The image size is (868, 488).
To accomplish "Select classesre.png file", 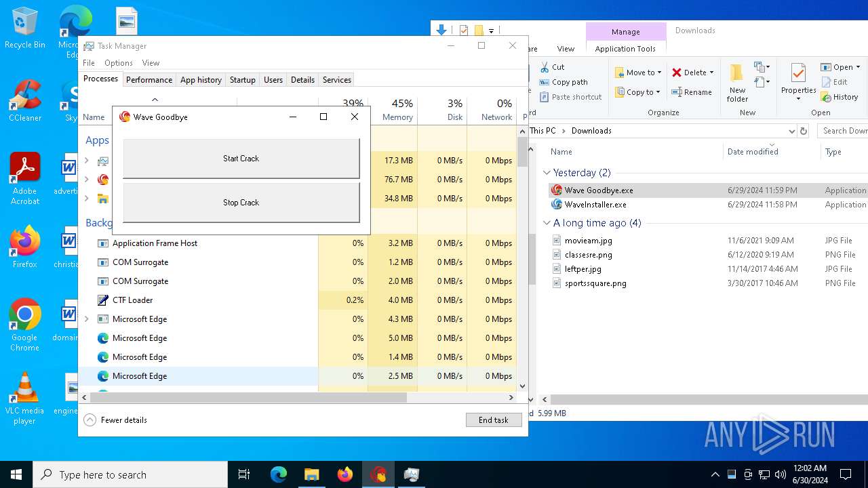I will click(588, 255).
